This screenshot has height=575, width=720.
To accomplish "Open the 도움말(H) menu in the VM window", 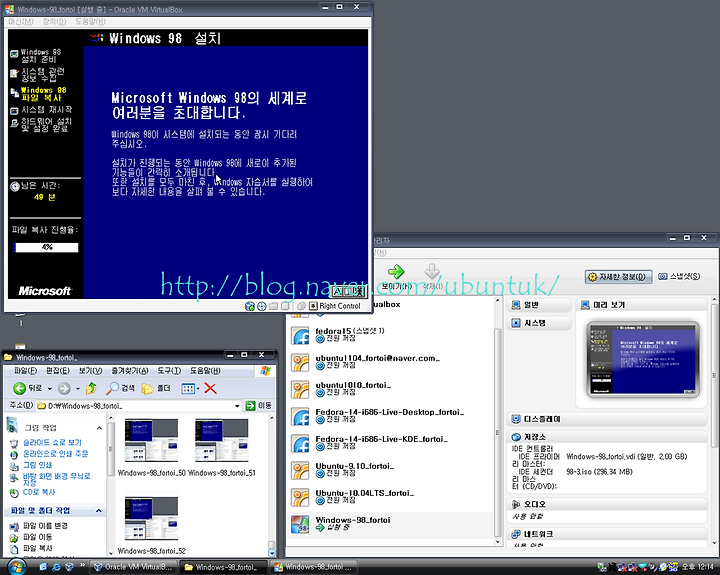I will coord(90,22).
